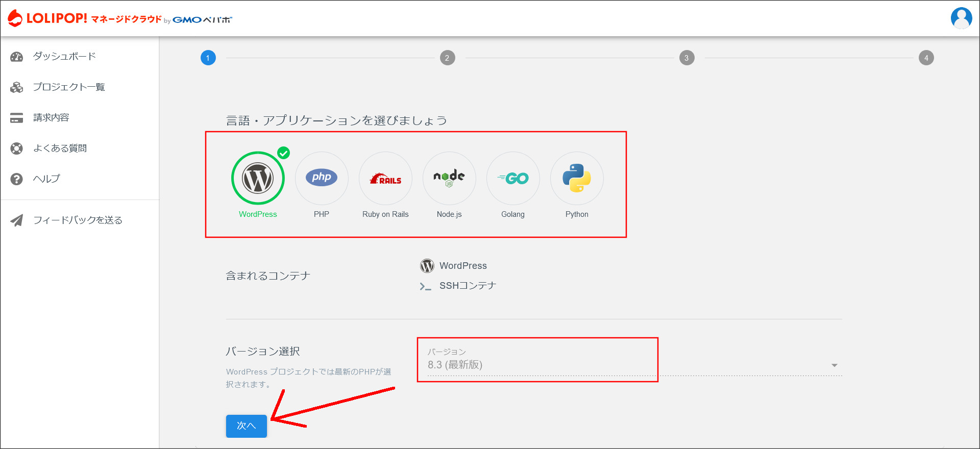Click the WordPress container name text
This screenshot has height=449, width=980.
pyautogui.click(x=463, y=266)
